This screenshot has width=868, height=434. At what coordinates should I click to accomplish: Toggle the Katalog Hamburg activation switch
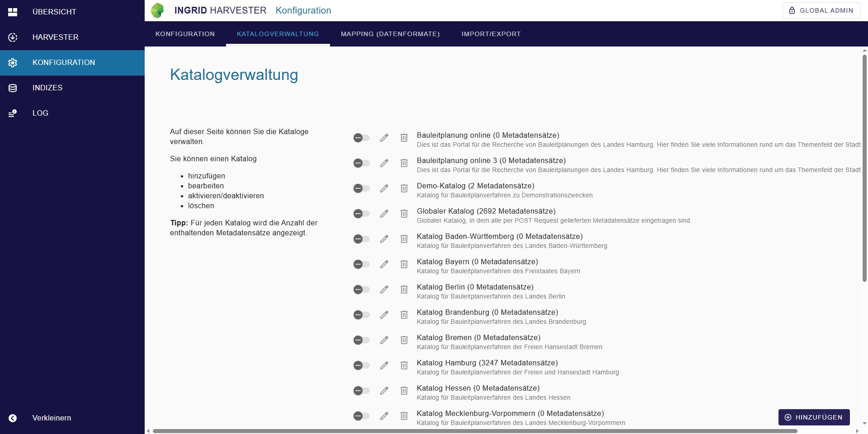coord(361,365)
